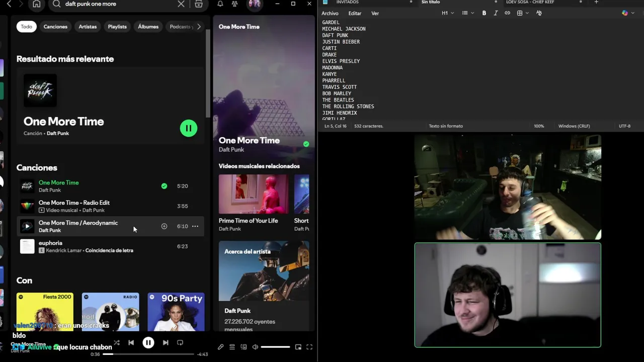Open the Spotify profile avatar
The image size is (644, 362).
[255, 4]
